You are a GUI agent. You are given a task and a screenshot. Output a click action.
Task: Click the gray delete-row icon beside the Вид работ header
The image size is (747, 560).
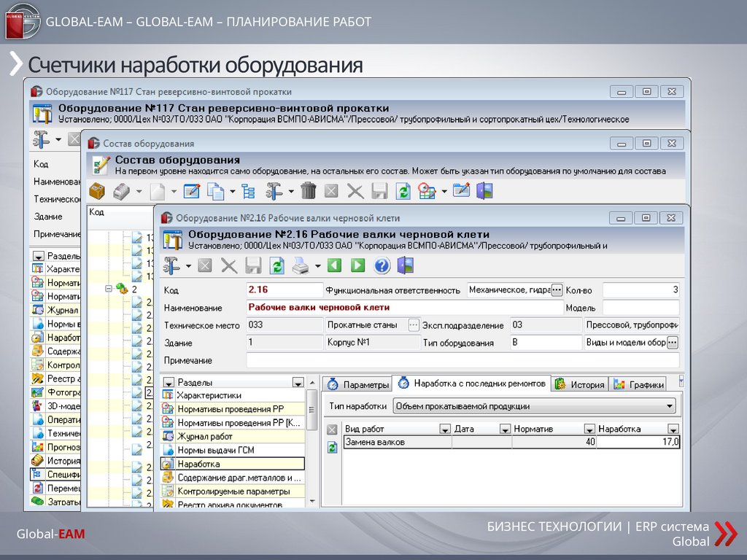[x=333, y=429]
